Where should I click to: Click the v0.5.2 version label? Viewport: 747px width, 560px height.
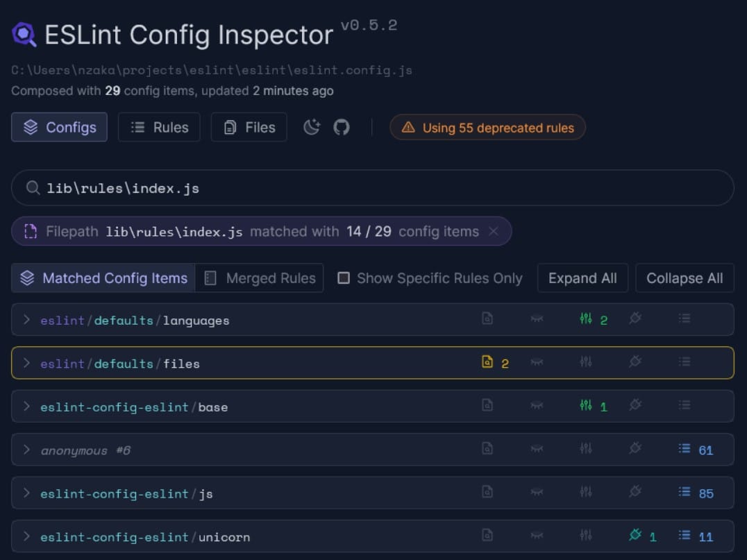click(369, 25)
